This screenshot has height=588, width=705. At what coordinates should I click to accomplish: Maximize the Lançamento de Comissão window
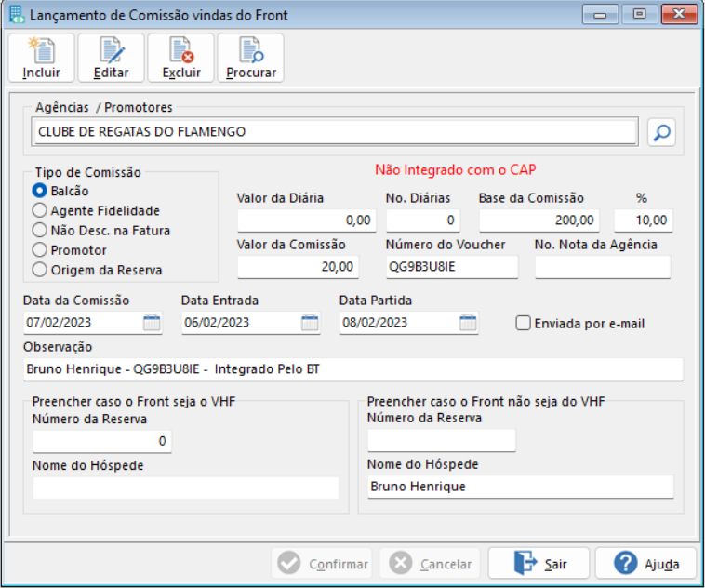tap(639, 14)
